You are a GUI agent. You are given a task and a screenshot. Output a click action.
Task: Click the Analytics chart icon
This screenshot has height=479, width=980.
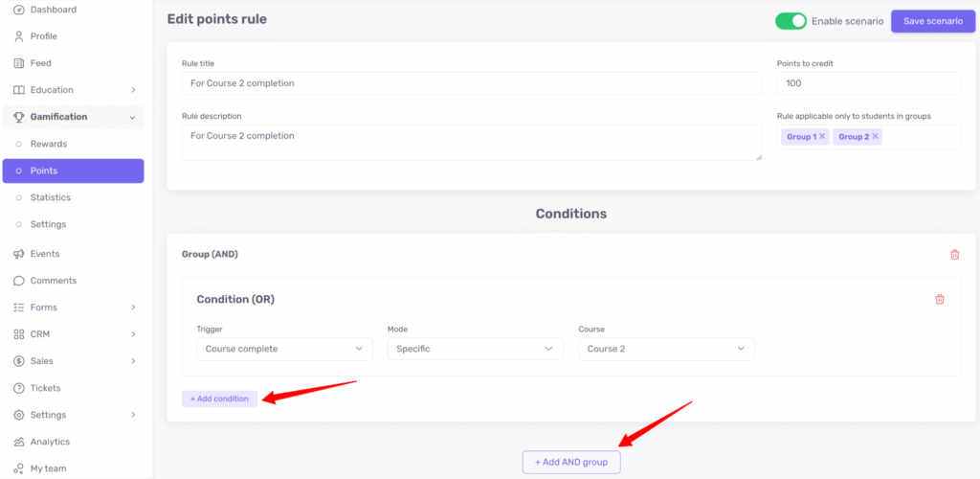coord(19,442)
